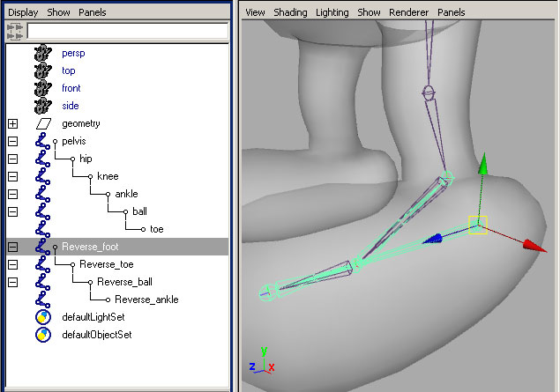Select the knee joint in outliner
The image size is (560, 392).
click(x=108, y=176)
